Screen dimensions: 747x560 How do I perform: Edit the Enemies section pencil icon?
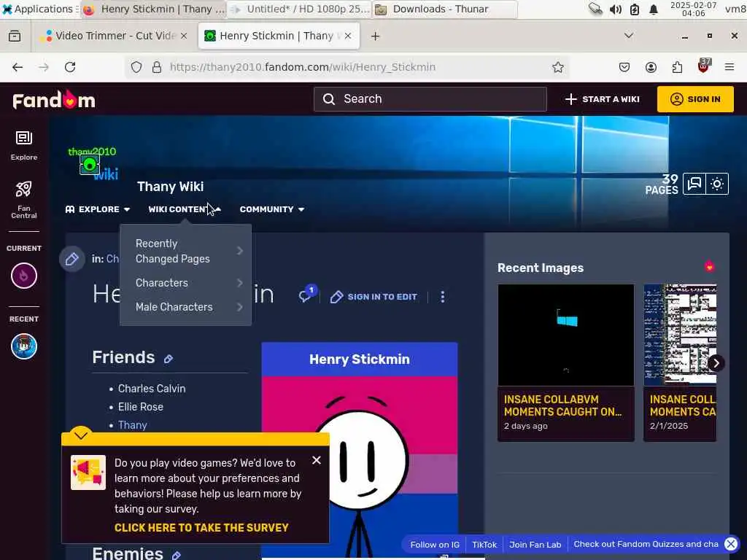point(177,555)
